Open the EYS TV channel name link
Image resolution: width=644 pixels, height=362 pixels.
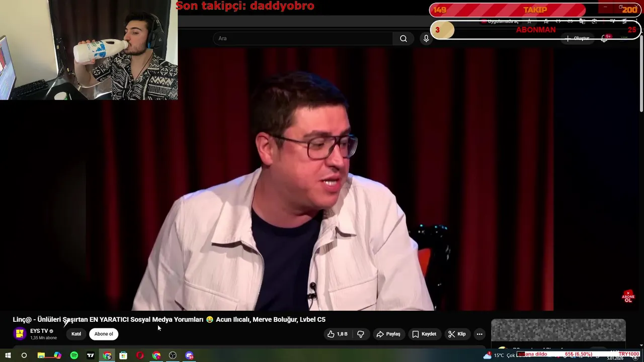(x=39, y=331)
